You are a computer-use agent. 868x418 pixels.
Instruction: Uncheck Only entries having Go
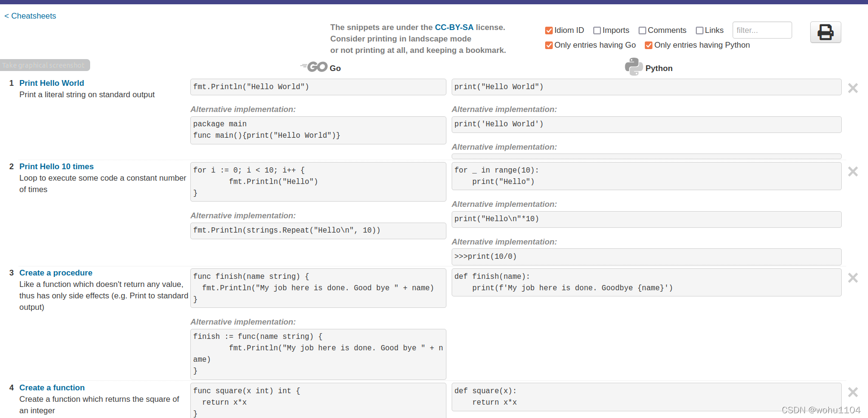tap(549, 45)
